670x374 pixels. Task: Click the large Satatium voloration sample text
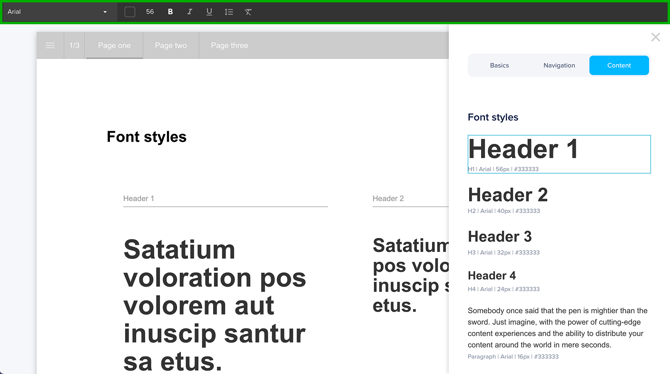tap(215, 305)
